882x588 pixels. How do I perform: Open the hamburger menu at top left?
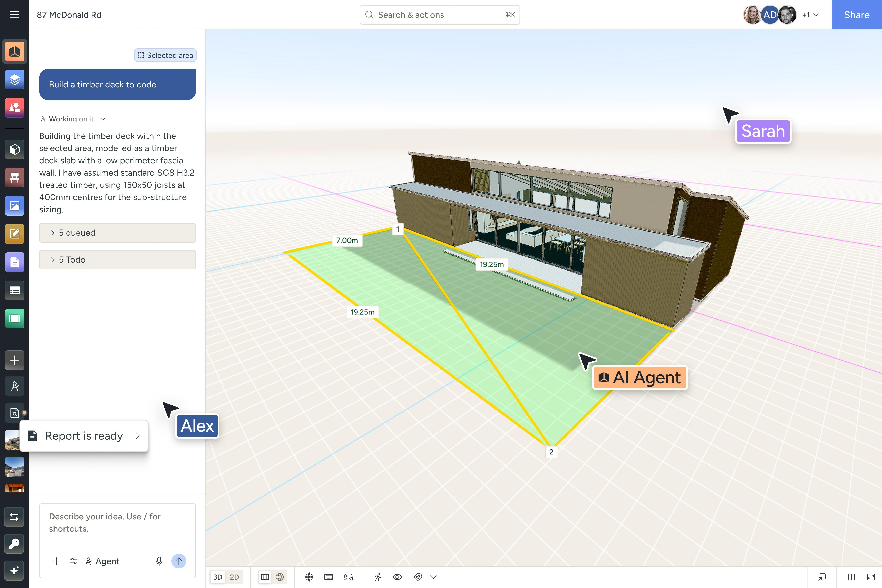(x=15, y=15)
